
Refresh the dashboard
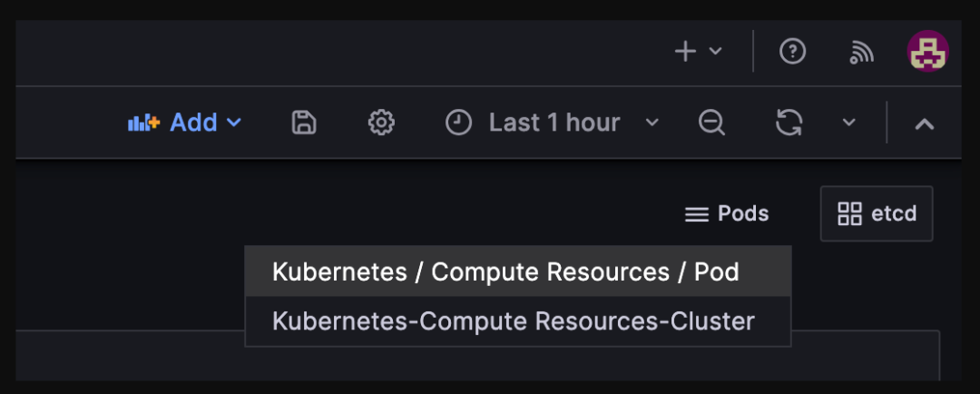789,123
